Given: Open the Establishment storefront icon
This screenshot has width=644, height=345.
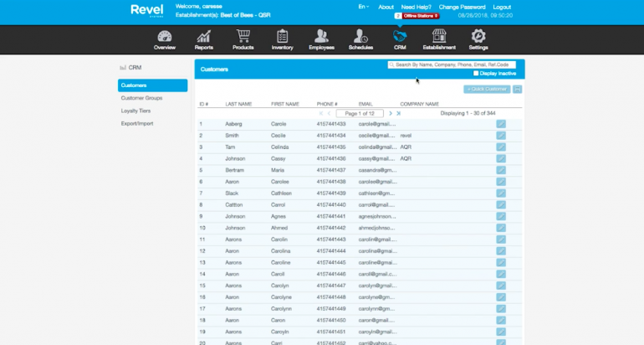Looking at the screenshot, I should point(438,39).
